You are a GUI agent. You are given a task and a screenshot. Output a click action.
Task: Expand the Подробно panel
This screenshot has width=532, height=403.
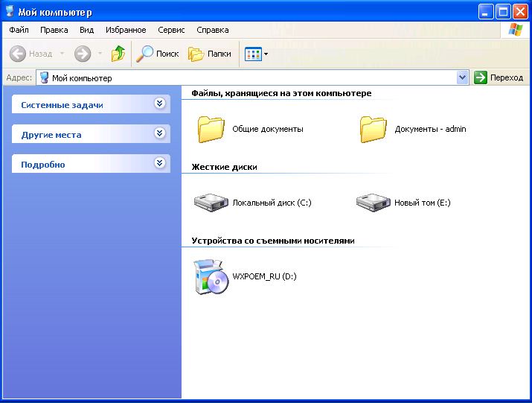click(x=160, y=162)
